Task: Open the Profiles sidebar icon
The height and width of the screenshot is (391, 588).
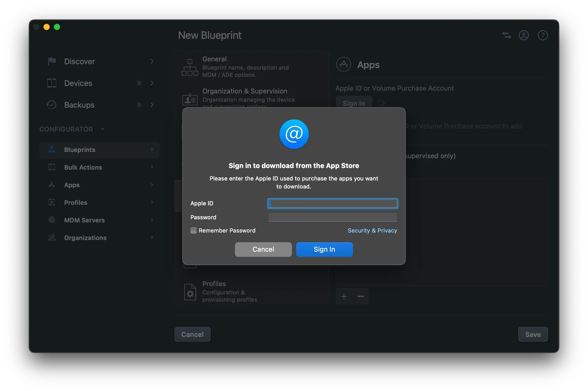Action: [x=52, y=202]
